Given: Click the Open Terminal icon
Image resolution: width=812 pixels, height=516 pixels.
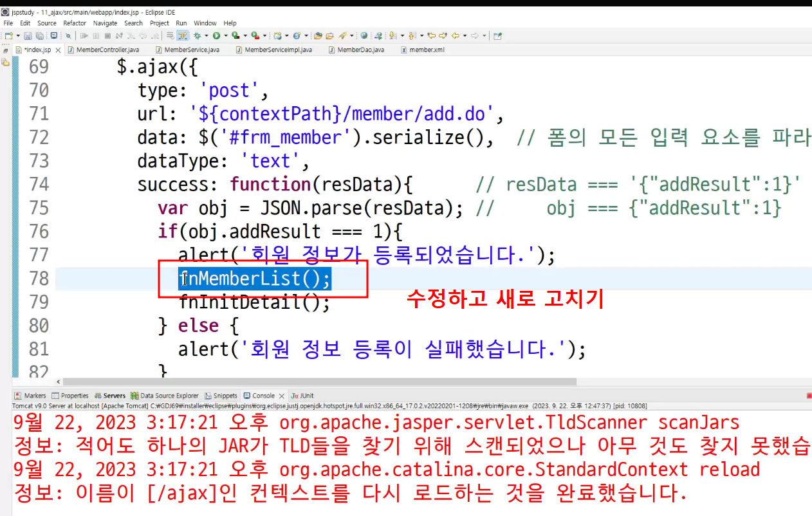Looking at the screenshot, I should (x=53, y=35).
